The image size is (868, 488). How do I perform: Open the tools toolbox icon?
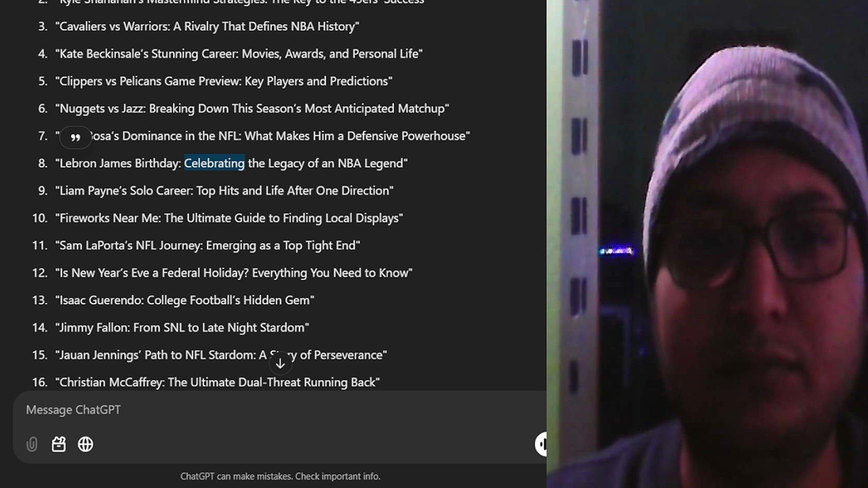tap(59, 444)
